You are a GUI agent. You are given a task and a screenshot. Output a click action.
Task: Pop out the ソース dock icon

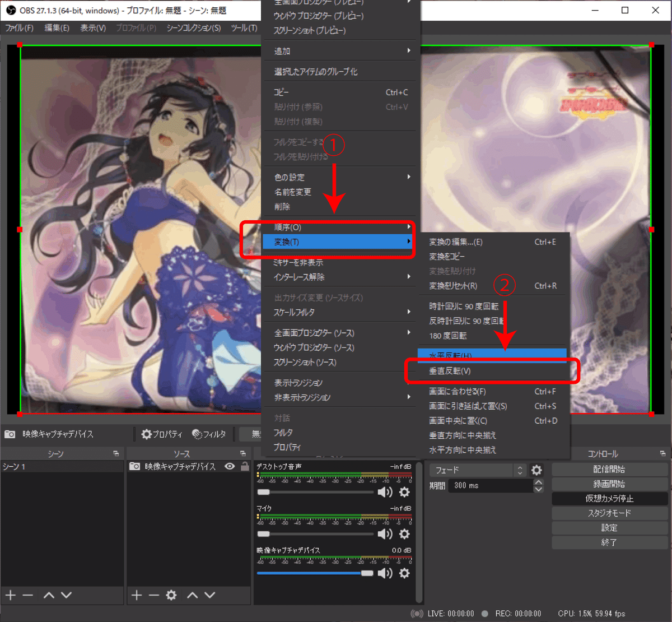click(x=243, y=453)
